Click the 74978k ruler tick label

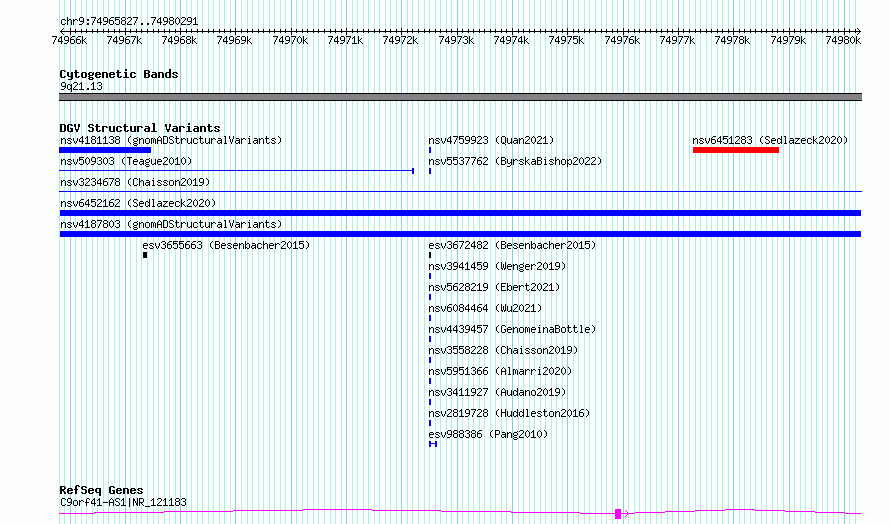[x=732, y=40]
